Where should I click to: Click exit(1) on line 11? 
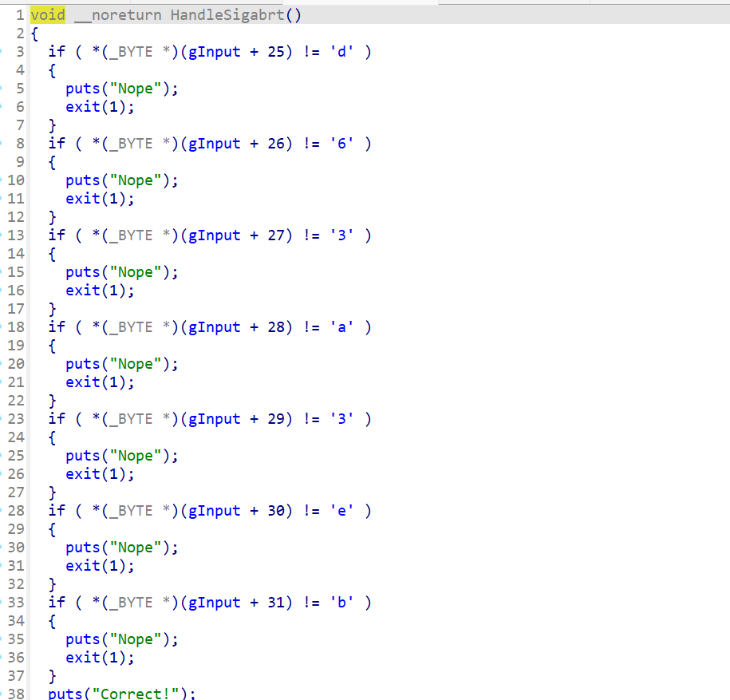pyautogui.click(x=97, y=199)
